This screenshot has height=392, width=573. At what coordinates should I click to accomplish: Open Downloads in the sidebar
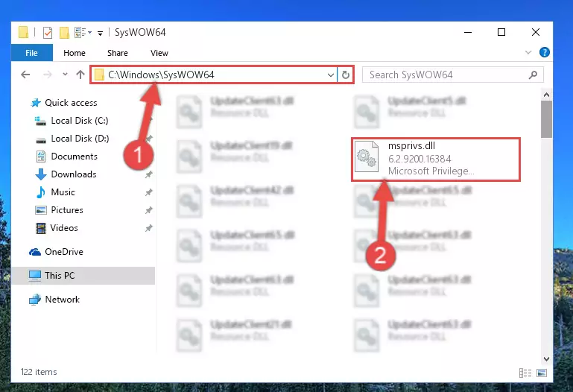74,174
